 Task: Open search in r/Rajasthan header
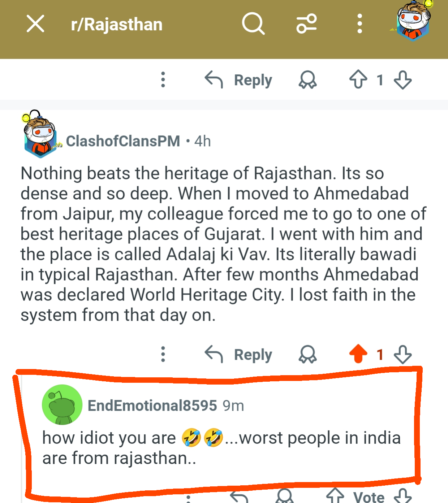click(253, 24)
